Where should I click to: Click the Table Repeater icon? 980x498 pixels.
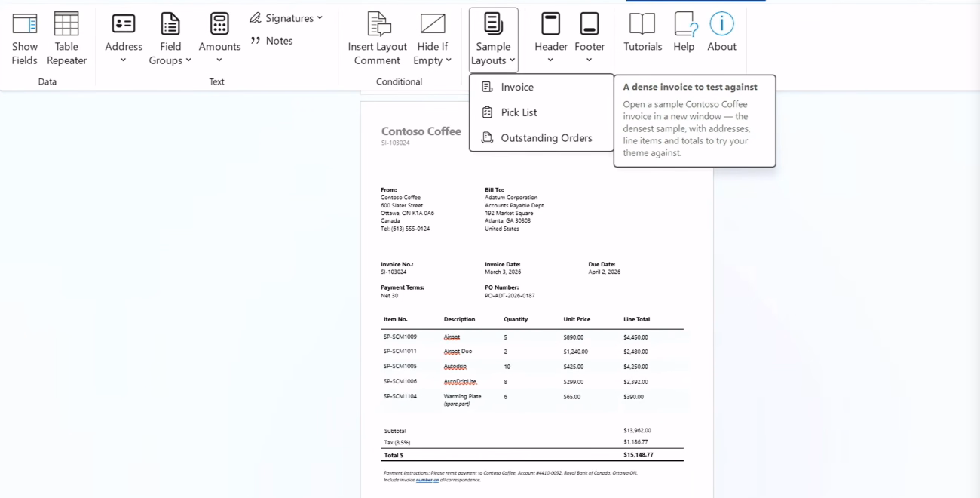click(66, 23)
